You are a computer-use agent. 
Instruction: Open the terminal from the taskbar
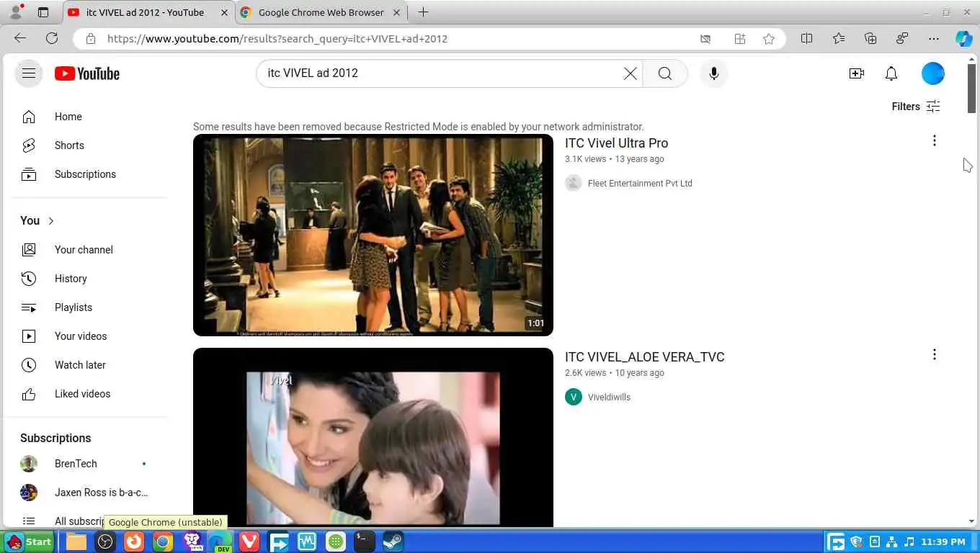tap(365, 541)
